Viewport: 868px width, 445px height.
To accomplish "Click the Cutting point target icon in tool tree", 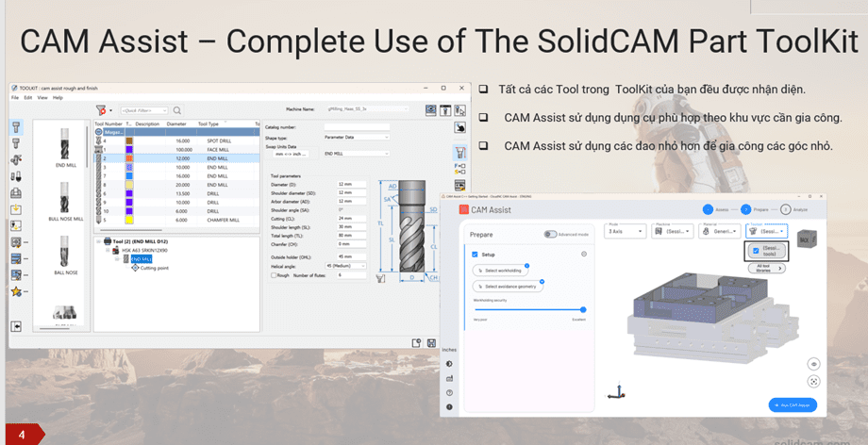I will point(135,268).
